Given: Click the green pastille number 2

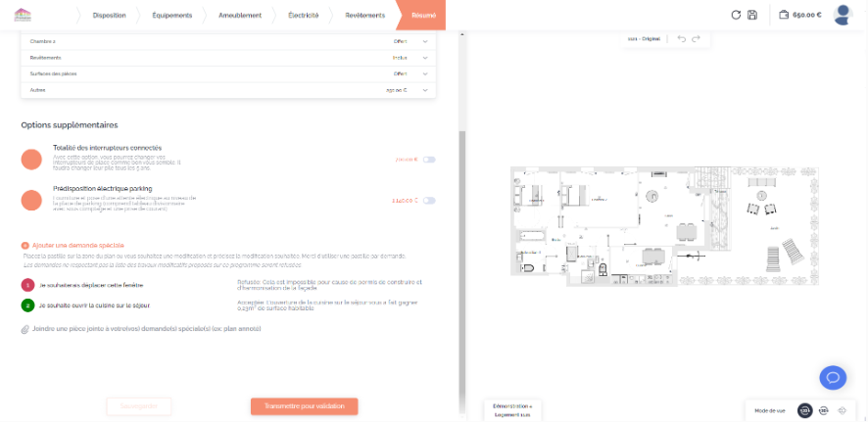Looking at the screenshot, I should coord(27,305).
